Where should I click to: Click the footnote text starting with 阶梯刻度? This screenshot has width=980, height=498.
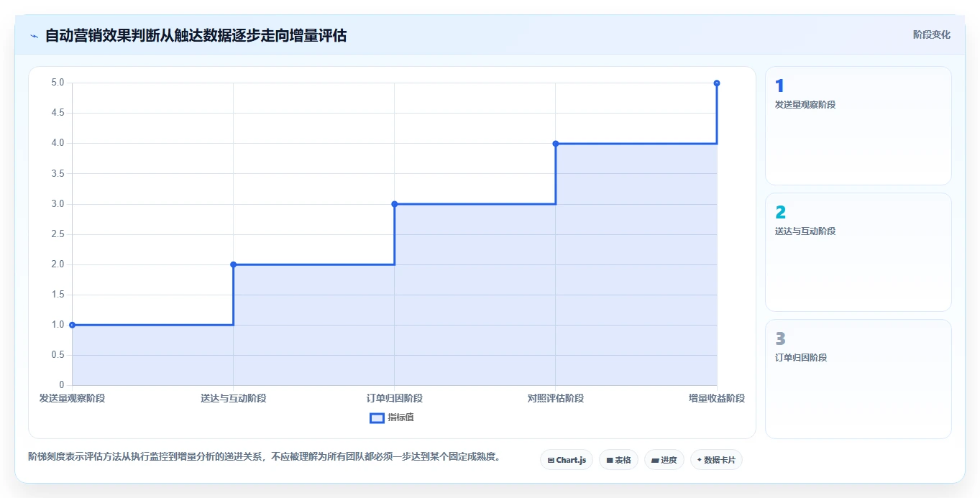click(265, 456)
